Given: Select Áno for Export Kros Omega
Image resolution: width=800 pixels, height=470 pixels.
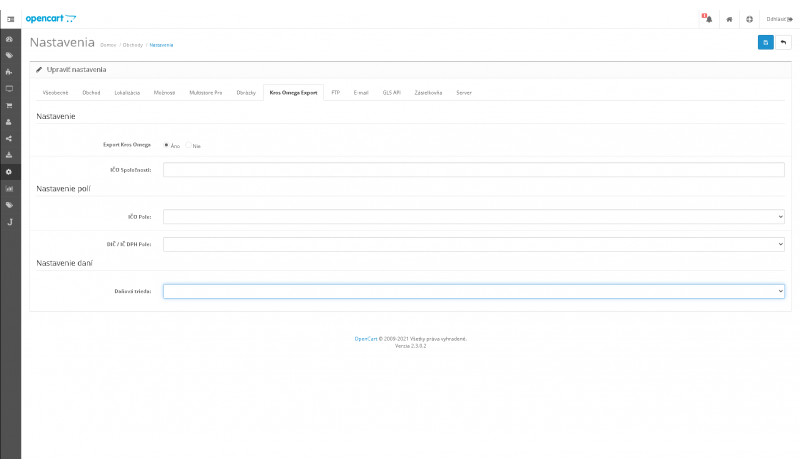Looking at the screenshot, I should click(x=166, y=145).
